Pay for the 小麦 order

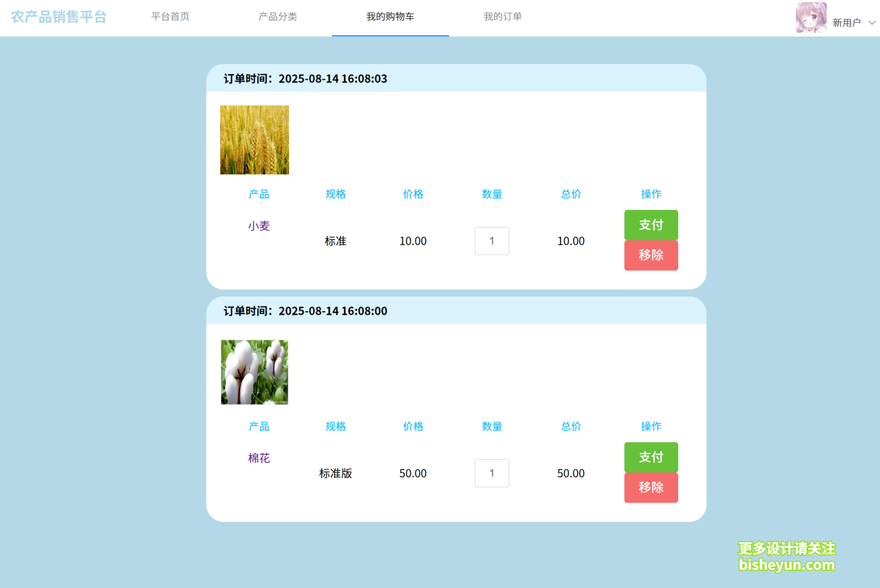click(651, 225)
